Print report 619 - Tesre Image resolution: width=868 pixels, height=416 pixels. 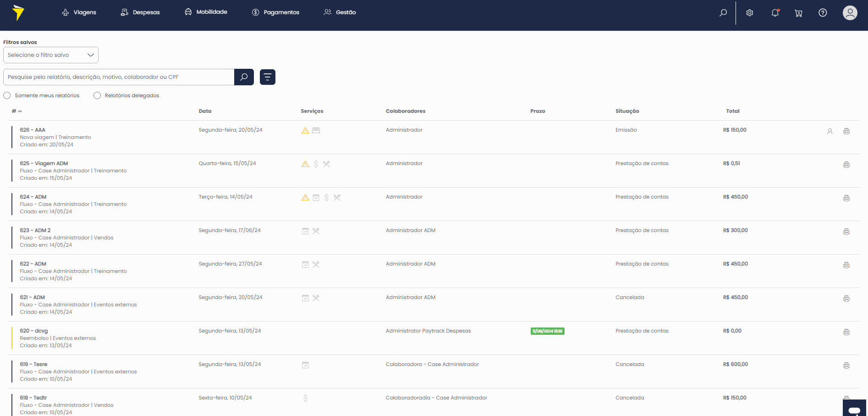click(x=846, y=366)
